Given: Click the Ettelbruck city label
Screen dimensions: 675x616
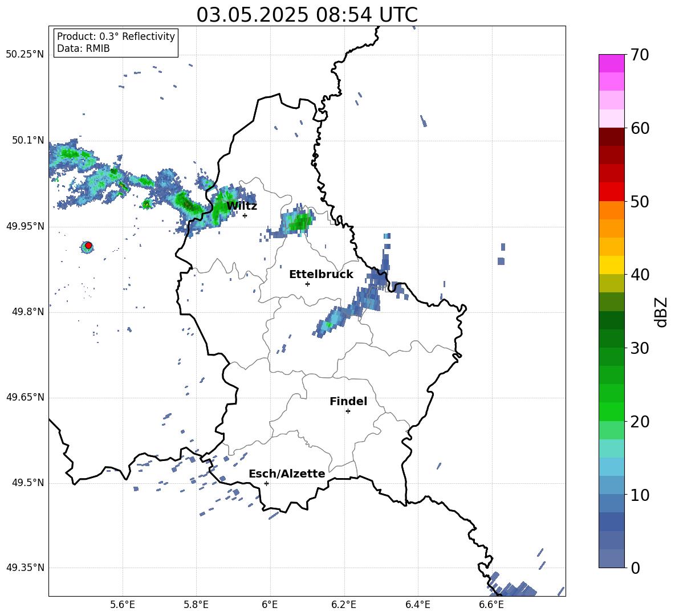Looking at the screenshot, I should pos(321,275).
